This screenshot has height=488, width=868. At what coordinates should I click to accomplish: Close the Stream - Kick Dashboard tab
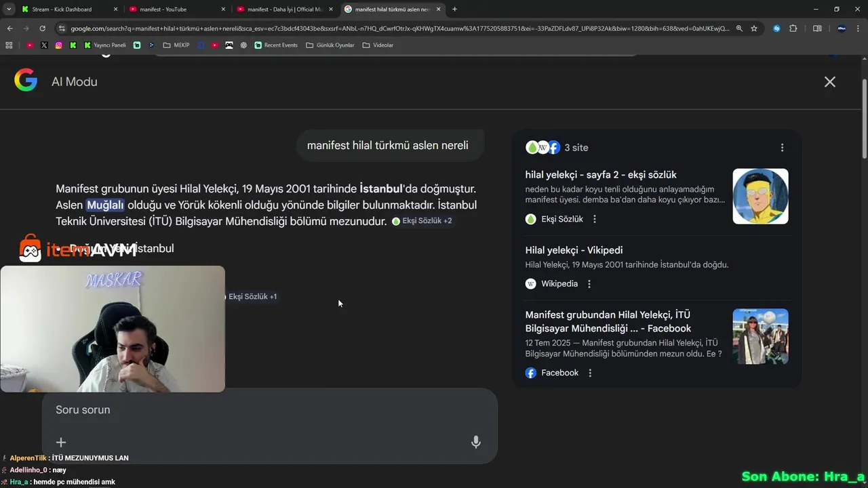[x=115, y=9]
